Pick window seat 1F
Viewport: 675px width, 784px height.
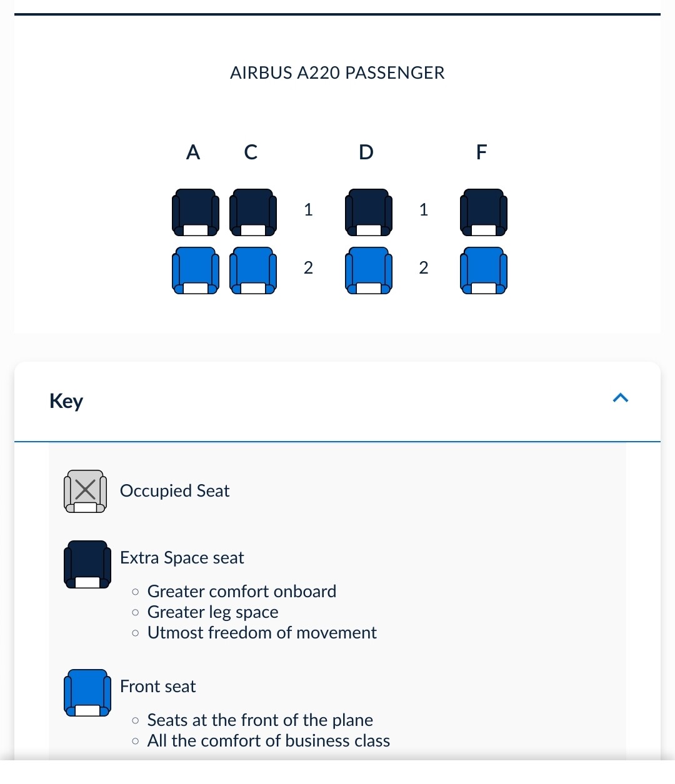[484, 212]
